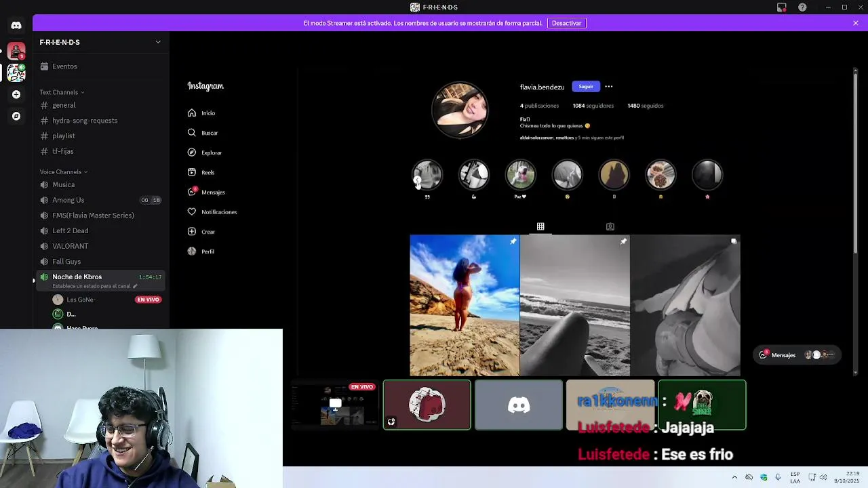Click the Seguir follow button
The height and width of the screenshot is (488, 868).
586,87
